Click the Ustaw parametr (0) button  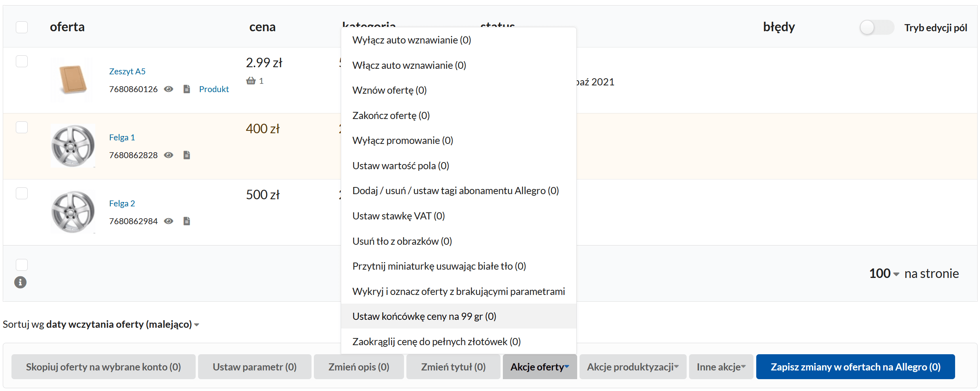click(x=255, y=367)
